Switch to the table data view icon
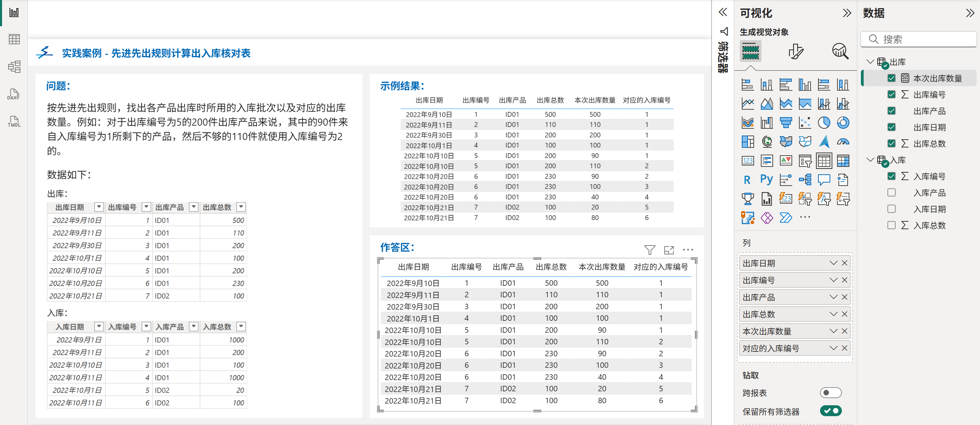980x425 pixels. [x=14, y=39]
